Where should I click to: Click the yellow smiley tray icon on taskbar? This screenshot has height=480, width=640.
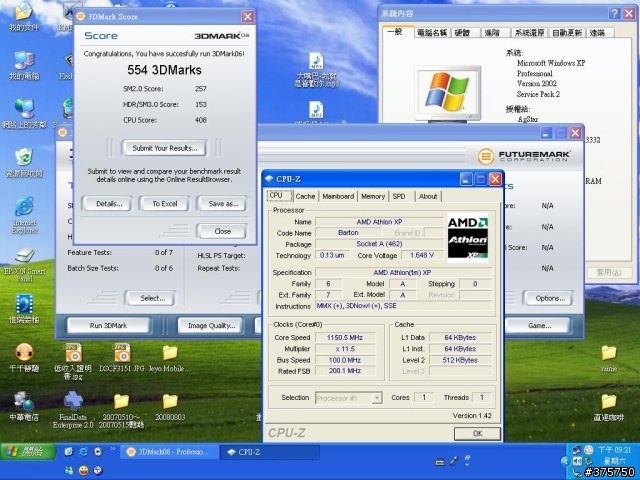84,470
